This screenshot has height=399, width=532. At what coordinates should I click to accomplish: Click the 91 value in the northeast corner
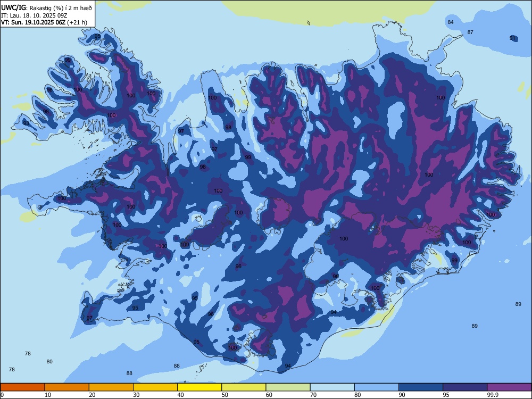pyautogui.click(x=512, y=38)
